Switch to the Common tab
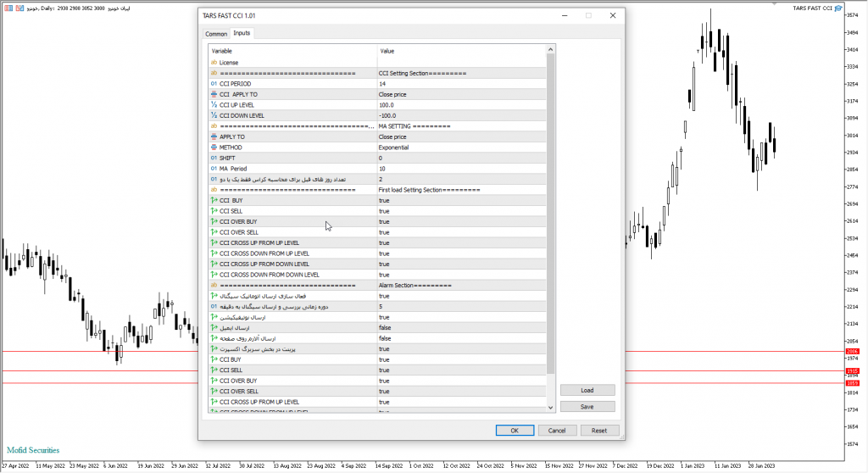The height and width of the screenshot is (473, 868). click(x=216, y=34)
